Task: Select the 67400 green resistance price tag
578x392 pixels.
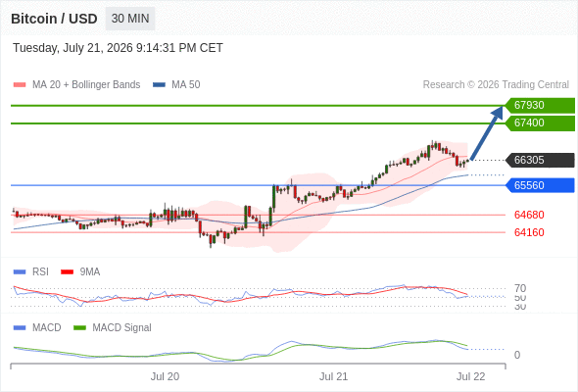Action: tap(540, 122)
